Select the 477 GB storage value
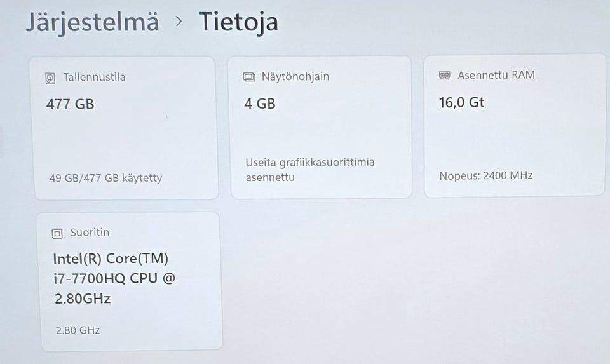 (x=70, y=104)
